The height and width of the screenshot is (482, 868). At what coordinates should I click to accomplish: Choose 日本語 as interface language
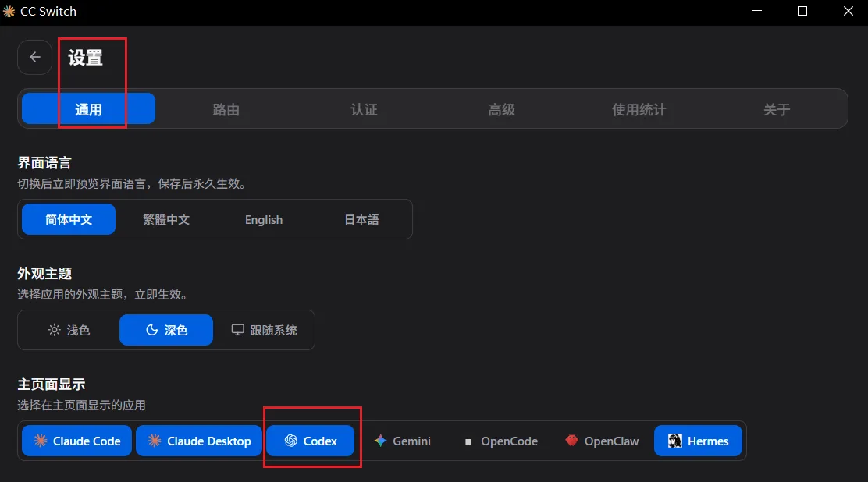(361, 219)
